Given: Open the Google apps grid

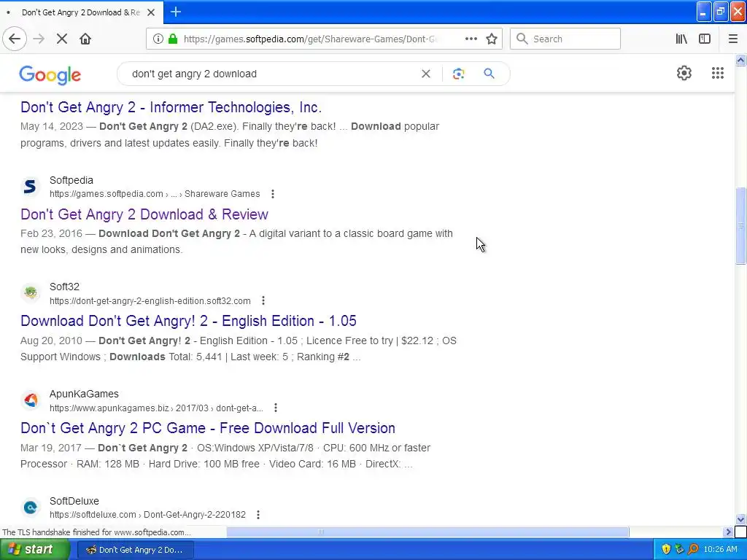Looking at the screenshot, I should pyautogui.click(x=718, y=73).
